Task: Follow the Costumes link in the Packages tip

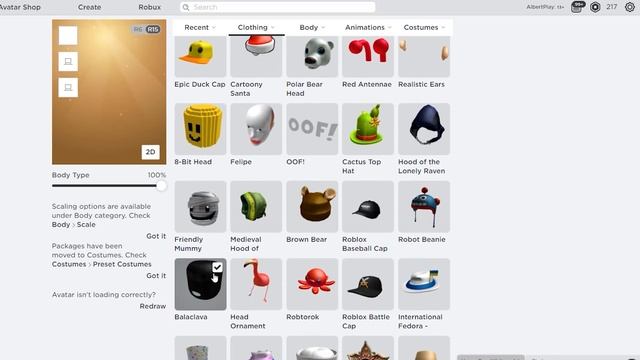Action: tap(69, 264)
